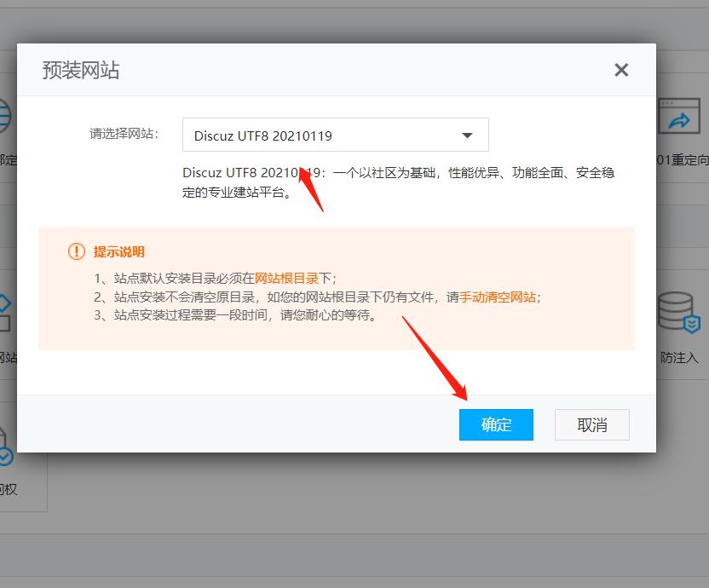This screenshot has width=709, height=588.
Task: Close the 预装网站 dialog with the X
Action: (x=621, y=70)
